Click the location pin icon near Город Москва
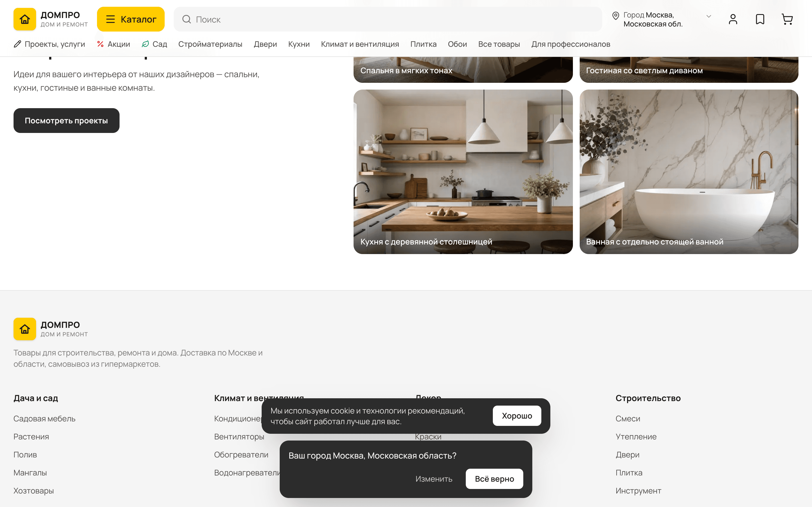The height and width of the screenshot is (507, 812). click(x=615, y=16)
